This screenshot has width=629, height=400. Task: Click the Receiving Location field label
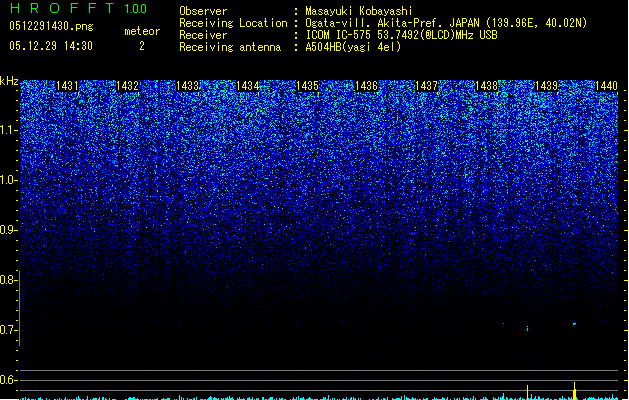pyautogui.click(x=233, y=23)
